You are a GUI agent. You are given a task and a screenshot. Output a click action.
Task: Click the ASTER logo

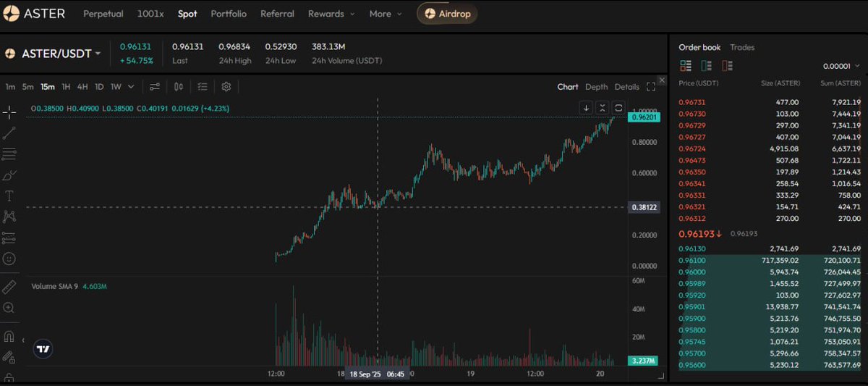[x=35, y=14]
